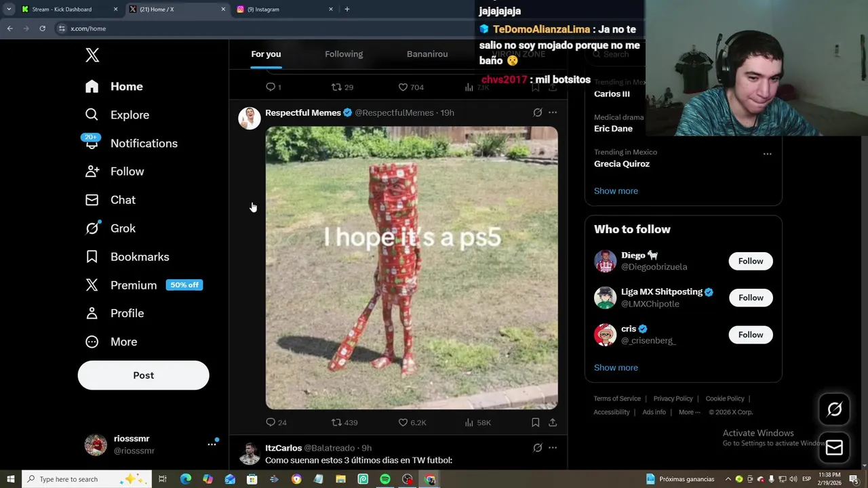Open Chat in the sidebar
Screen dimensions: 868x488
tap(111, 200)
